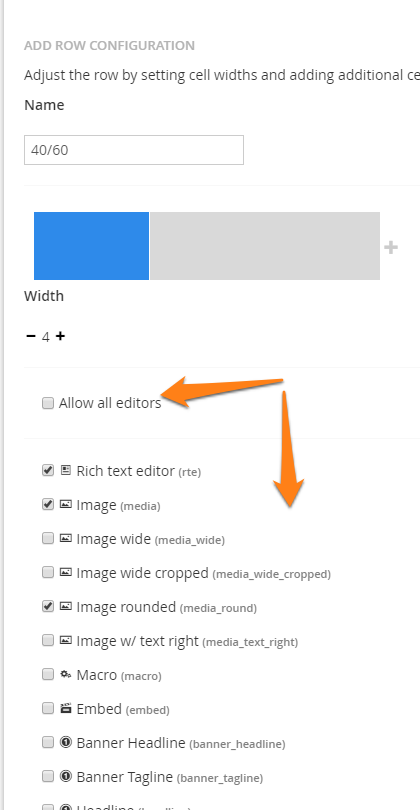The width and height of the screenshot is (420, 810).
Task: Check the Embed editor checkbox
Action: (48, 708)
